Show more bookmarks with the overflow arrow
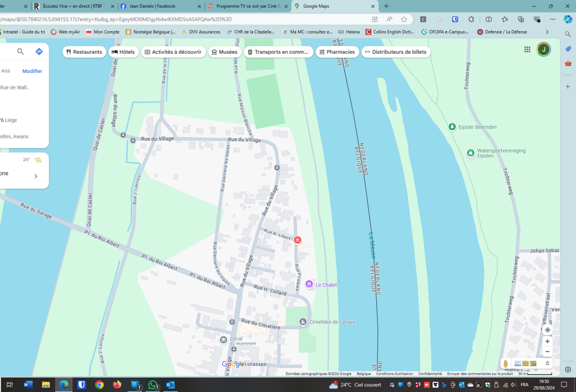 547,32
